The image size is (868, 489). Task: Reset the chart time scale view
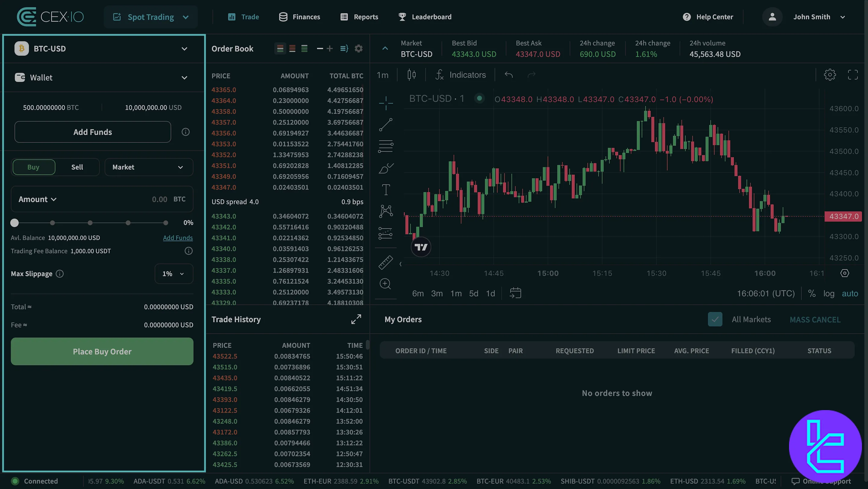coord(844,273)
